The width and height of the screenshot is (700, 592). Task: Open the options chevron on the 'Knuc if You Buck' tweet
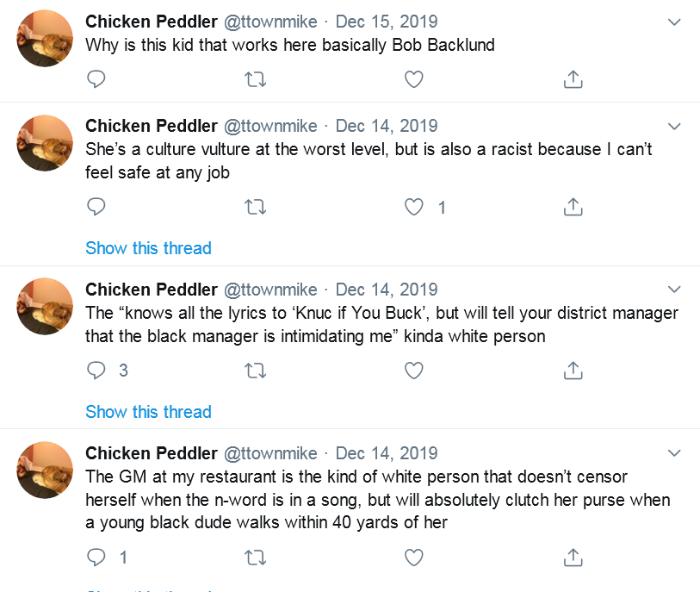674,290
